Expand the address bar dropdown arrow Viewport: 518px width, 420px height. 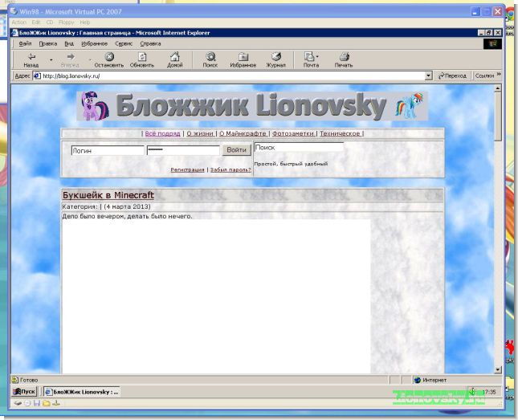coord(428,75)
